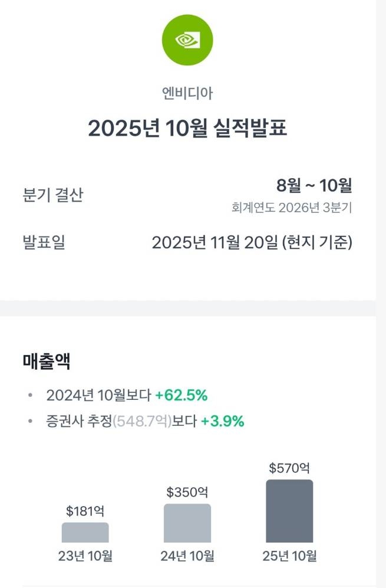Tap the $350억 bar value label
This screenshot has width=386, height=588.
coord(187,492)
